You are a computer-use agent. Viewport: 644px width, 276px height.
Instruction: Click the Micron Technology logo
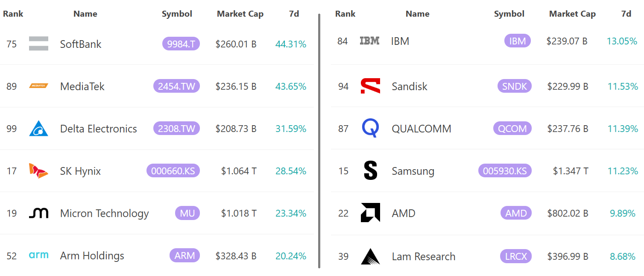[x=38, y=213]
